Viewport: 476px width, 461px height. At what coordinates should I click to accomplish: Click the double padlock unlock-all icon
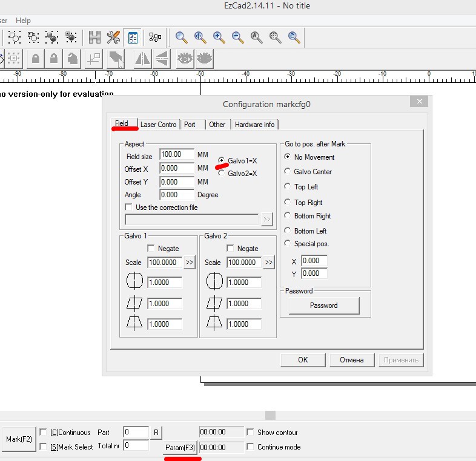click(72, 59)
